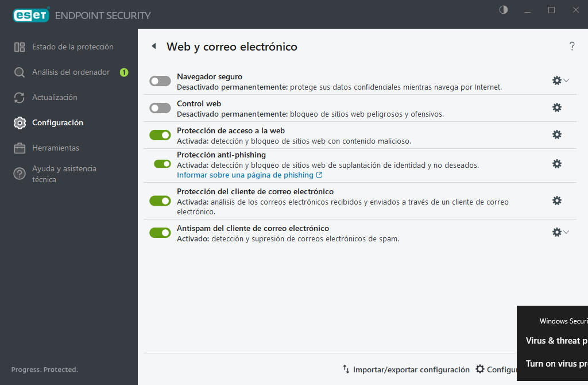Open settings gear for Control web
This screenshot has width=588, height=385.
(557, 107)
